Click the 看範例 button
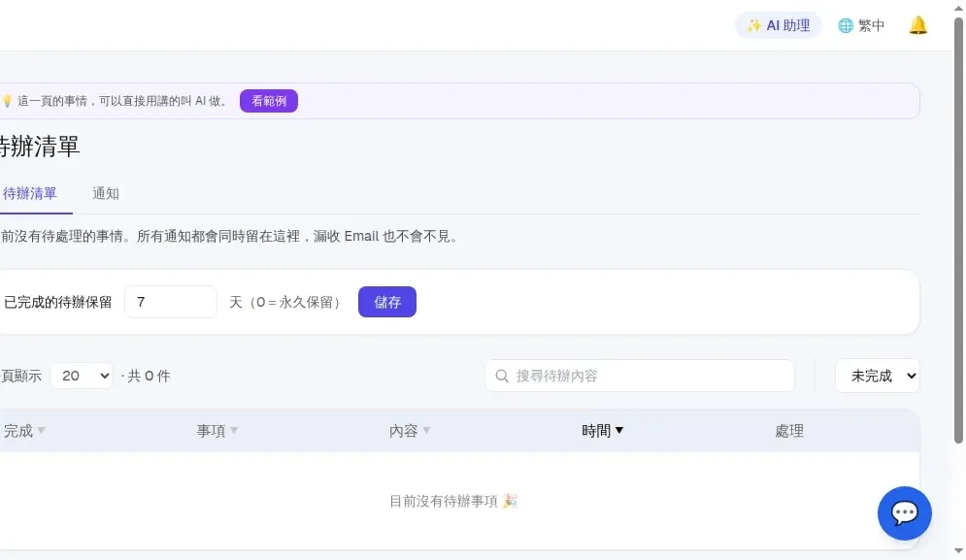This screenshot has height=560, width=966. (269, 101)
